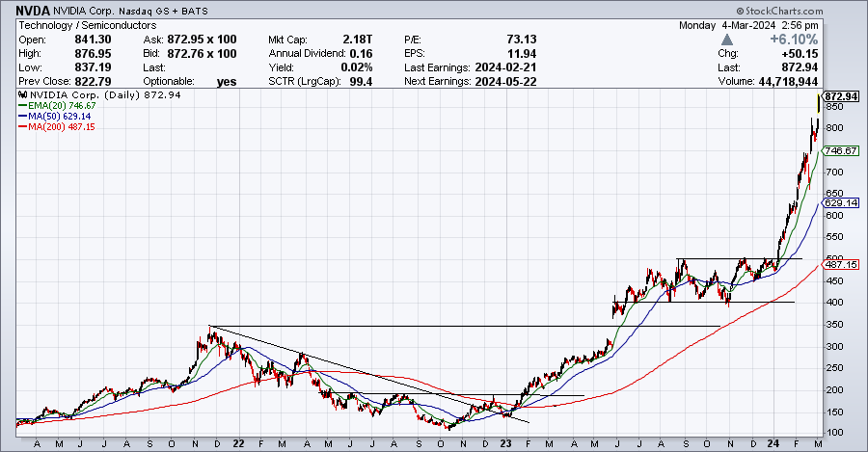Click the Low price 837.19
Screen dimensions: 868x452
[93, 66]
